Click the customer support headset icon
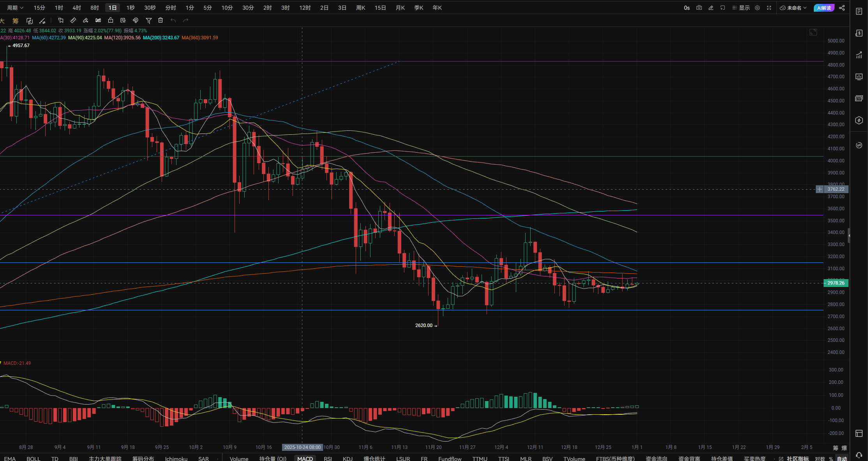868x461 pixels. 859,454
